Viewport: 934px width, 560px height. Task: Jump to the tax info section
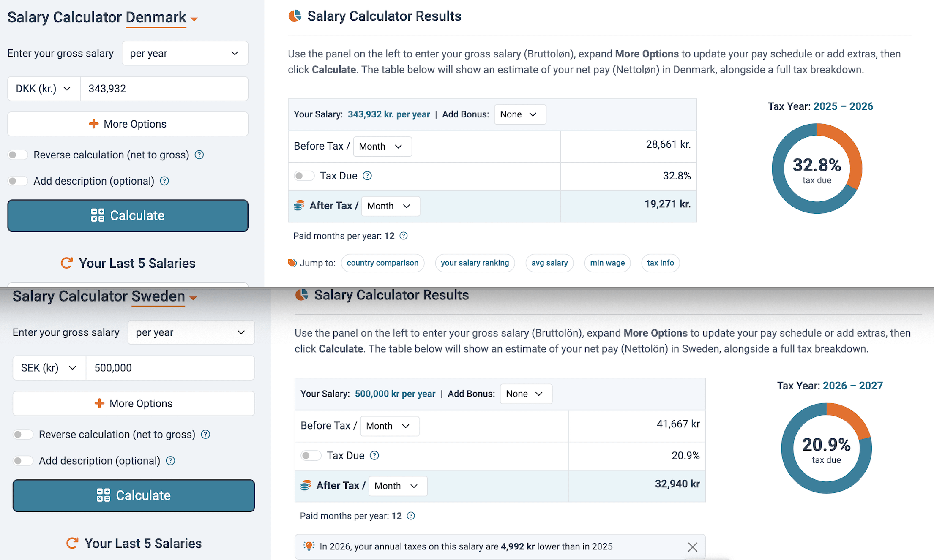click(660, 263)
